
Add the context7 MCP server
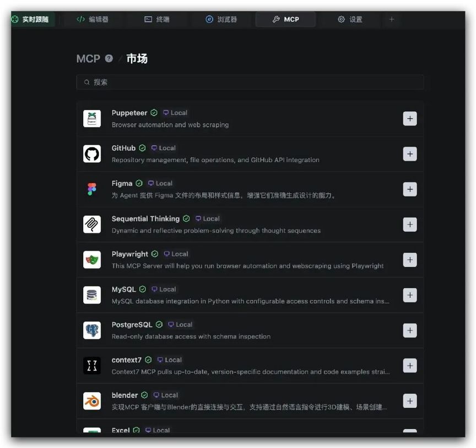pos(410,365)
